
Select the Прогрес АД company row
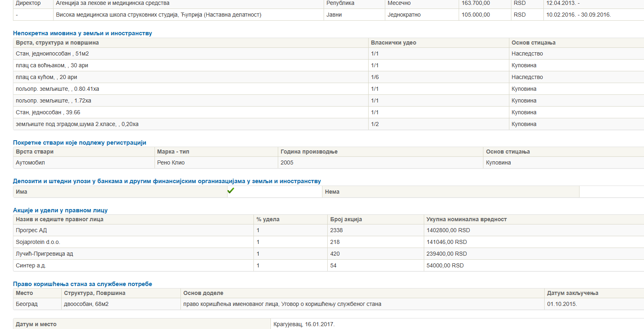pos(31,230)
